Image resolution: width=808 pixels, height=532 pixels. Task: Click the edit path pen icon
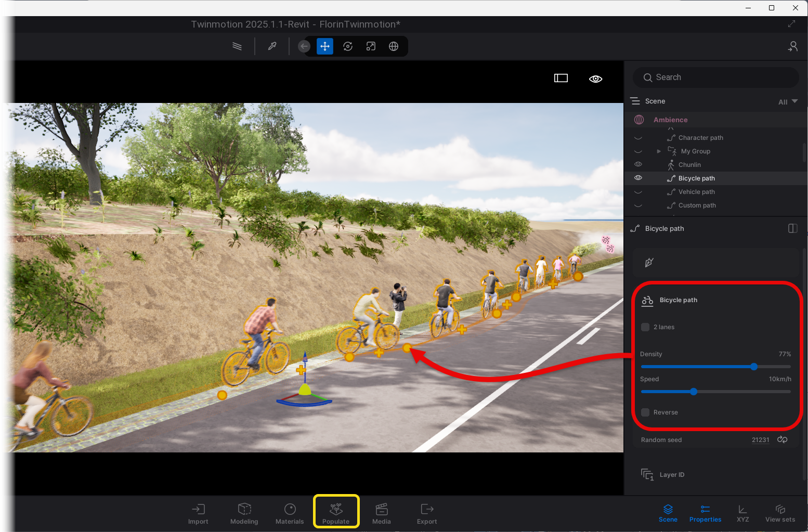pyautogui.click(x=649, y=263)
